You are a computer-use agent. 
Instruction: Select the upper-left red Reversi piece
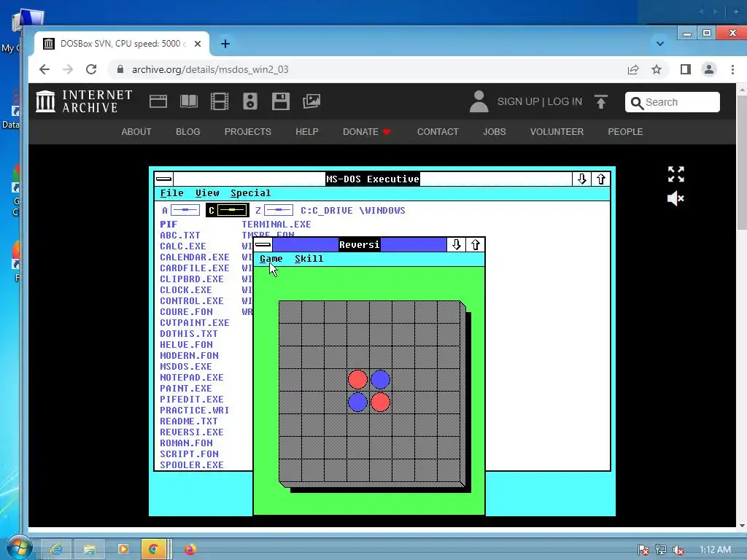click(357, 379)
